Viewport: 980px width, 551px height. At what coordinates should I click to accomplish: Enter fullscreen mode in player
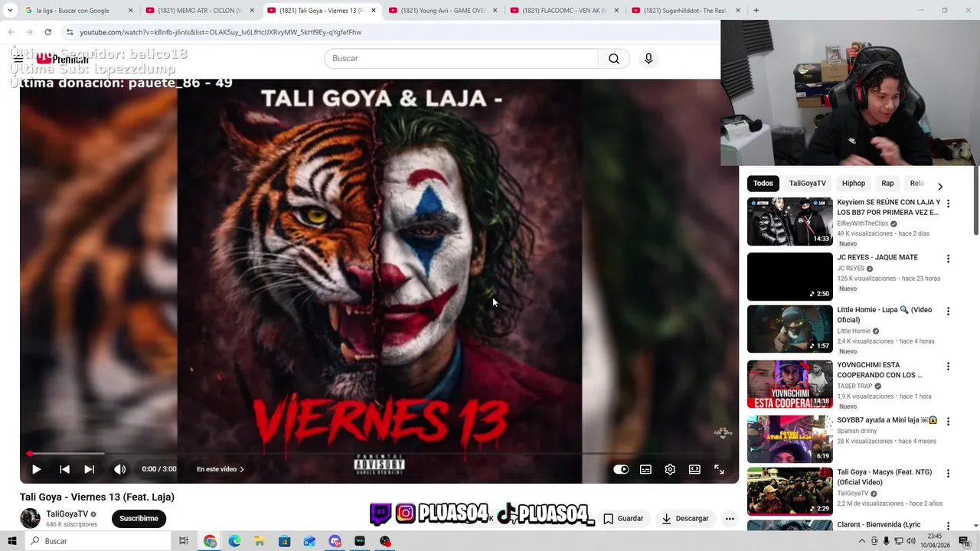click(x=719, y=469)
